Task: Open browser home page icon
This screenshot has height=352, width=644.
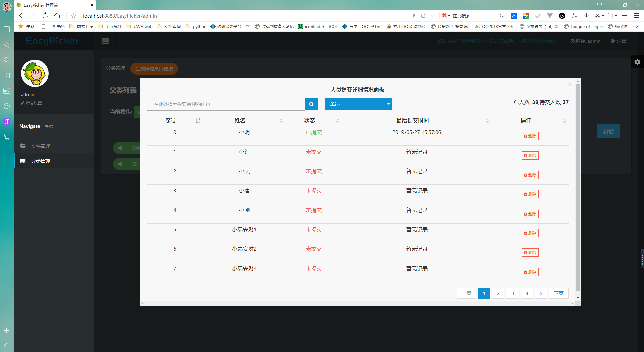Action: (57, 16)
